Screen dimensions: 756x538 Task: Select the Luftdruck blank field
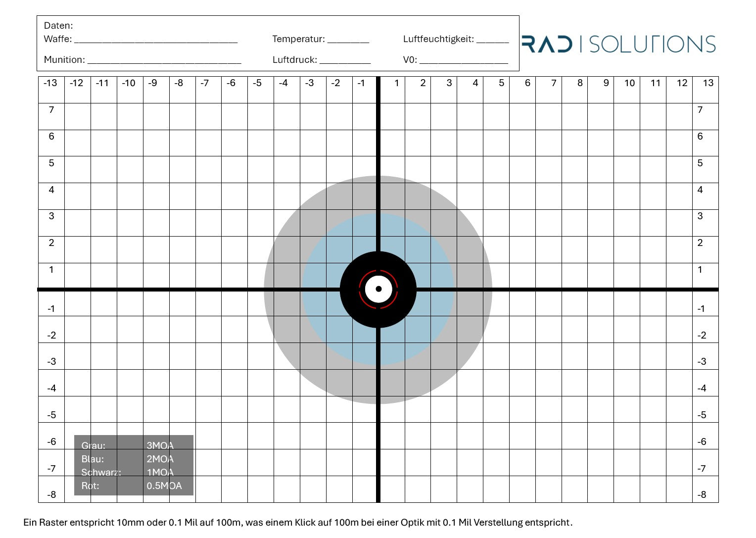[345, 60]
